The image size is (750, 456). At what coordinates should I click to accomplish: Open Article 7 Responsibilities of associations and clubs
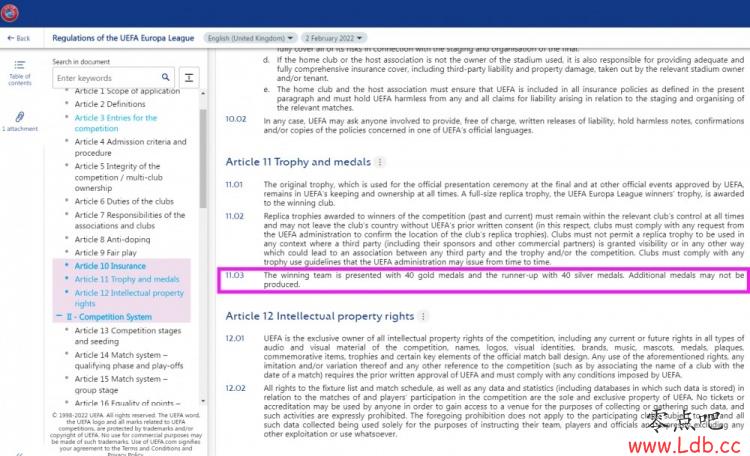click(x=130, y=220)
